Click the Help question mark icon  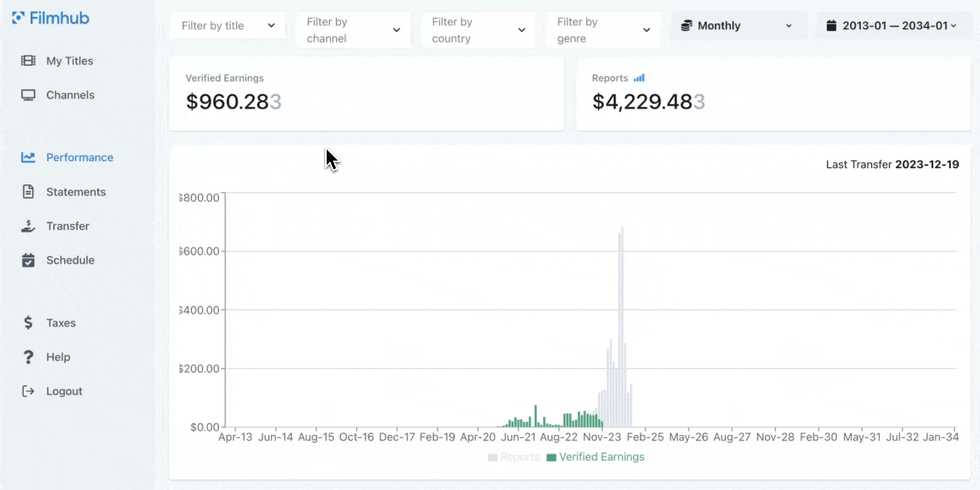[x=28, y=357]
